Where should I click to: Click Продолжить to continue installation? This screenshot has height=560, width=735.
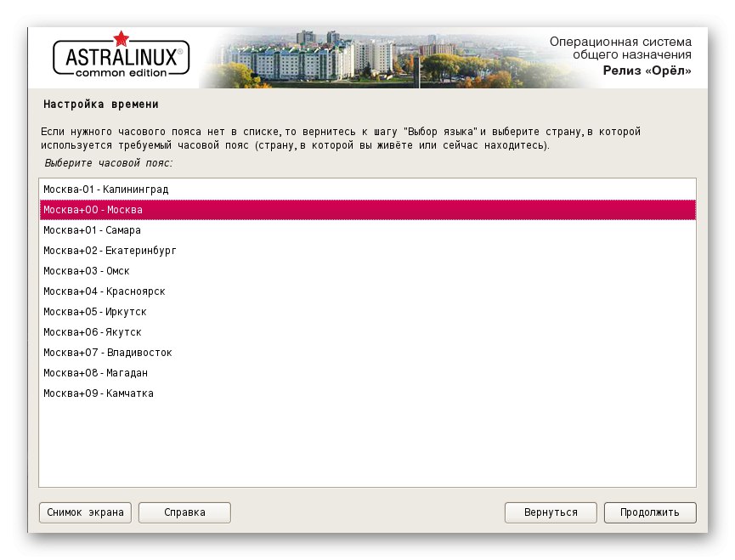pos(649,512)
